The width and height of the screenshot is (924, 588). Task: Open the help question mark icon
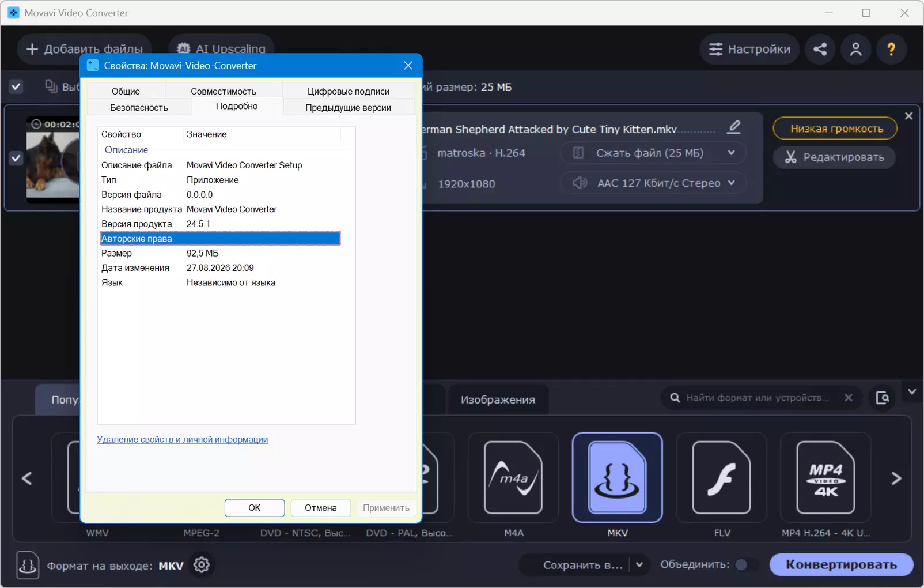[x=891, y=49]
